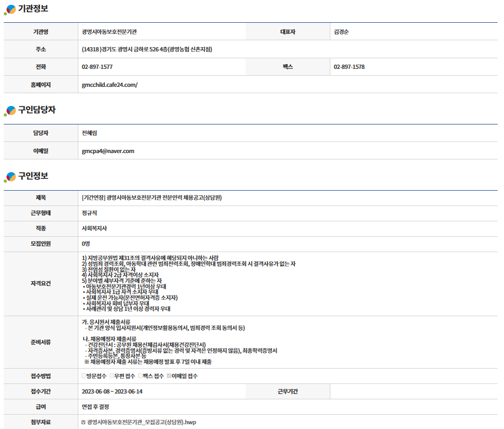The width and height of the screenshot is (504, 429).
Task: Click the fax number 02-897-1578
Action: click(x=349, y=67)
